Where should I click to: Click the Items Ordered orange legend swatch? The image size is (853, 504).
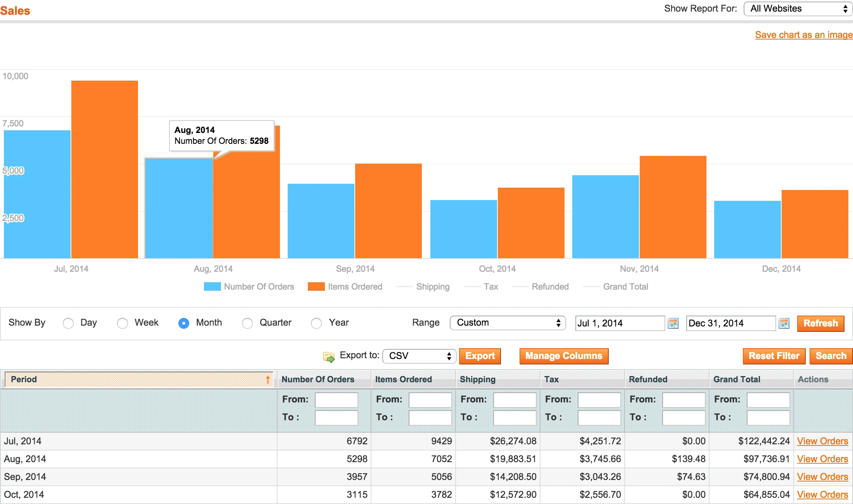[316, 287]
